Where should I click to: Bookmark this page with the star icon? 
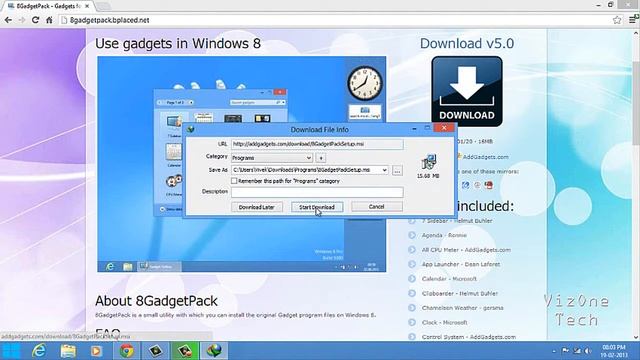tap(617, 20)
